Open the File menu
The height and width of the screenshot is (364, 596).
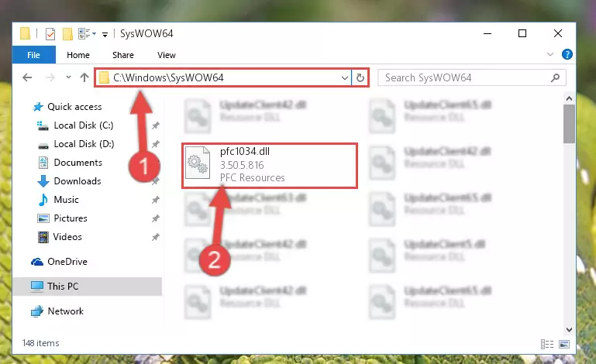[x=34, y=55]
